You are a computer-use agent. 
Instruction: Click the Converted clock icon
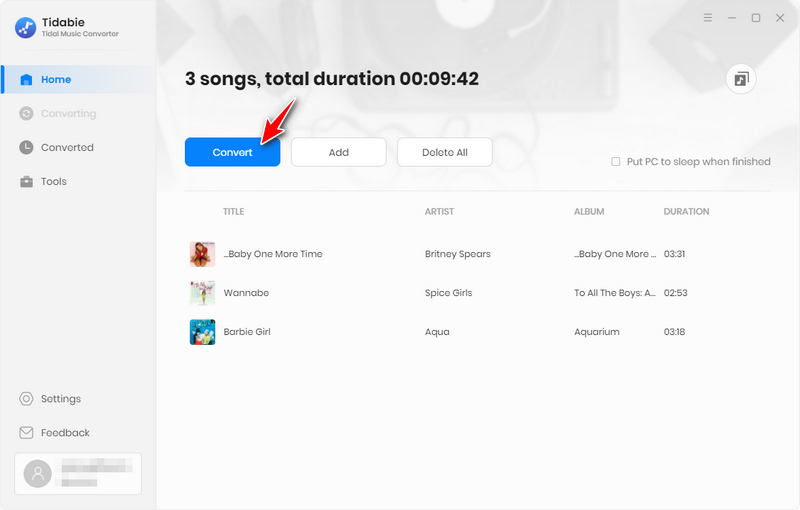click(26, 147)
